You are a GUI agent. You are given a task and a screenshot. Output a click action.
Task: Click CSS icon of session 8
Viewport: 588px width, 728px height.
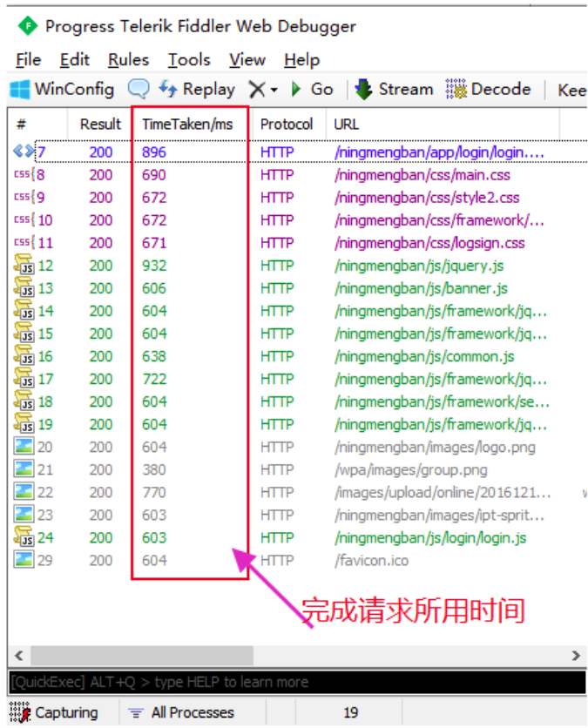pyautogui.click(x=24, y=173)
